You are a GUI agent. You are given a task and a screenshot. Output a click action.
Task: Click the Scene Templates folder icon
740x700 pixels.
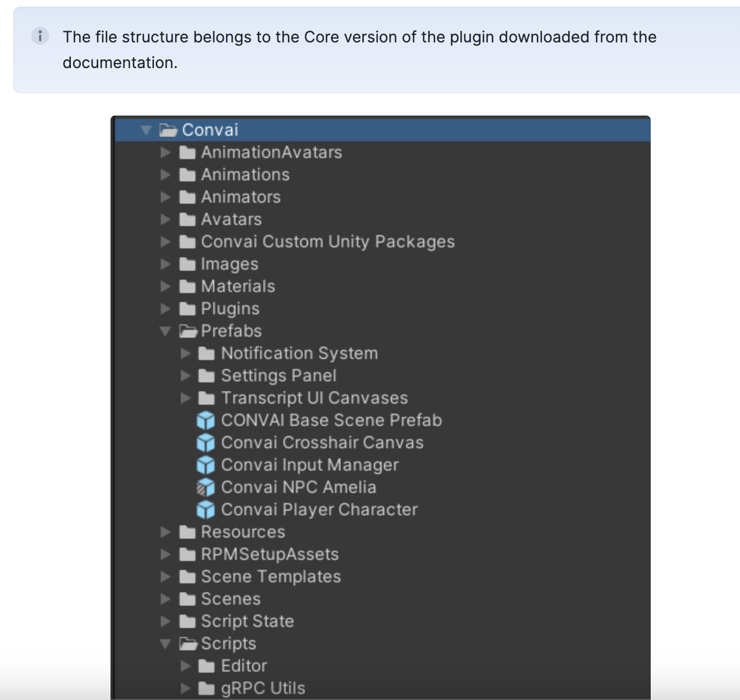(188, 577)
